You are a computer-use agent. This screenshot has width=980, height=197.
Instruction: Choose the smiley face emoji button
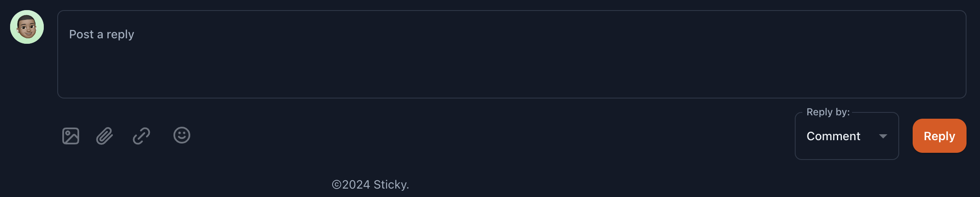pyautogui.click(x=182, y=136)
